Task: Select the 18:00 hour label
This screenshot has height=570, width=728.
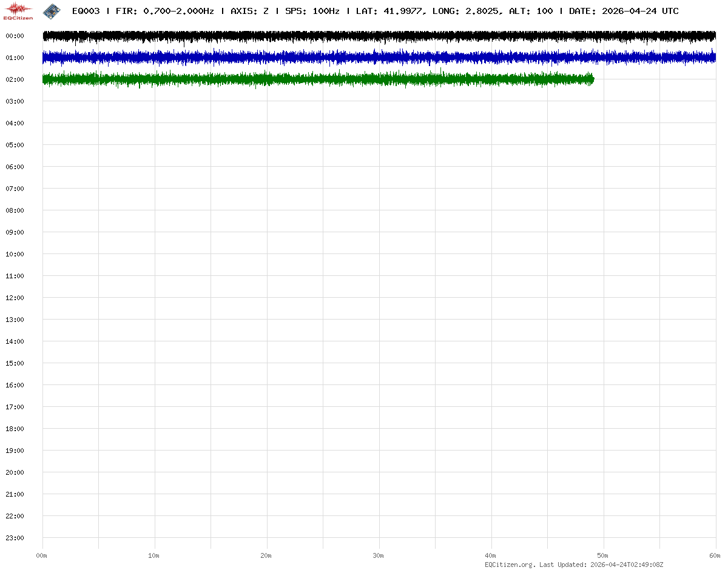Action: 15,429
